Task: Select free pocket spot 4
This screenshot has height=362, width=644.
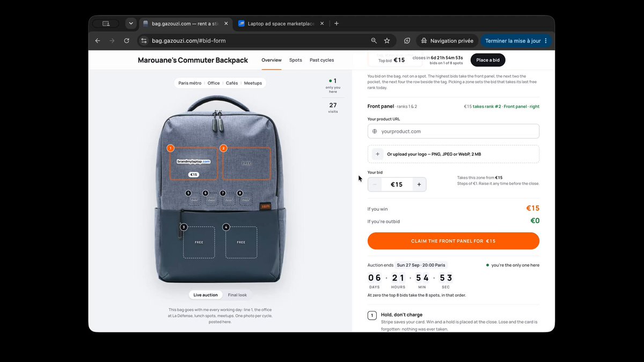Action: click(x=241, y=242)
